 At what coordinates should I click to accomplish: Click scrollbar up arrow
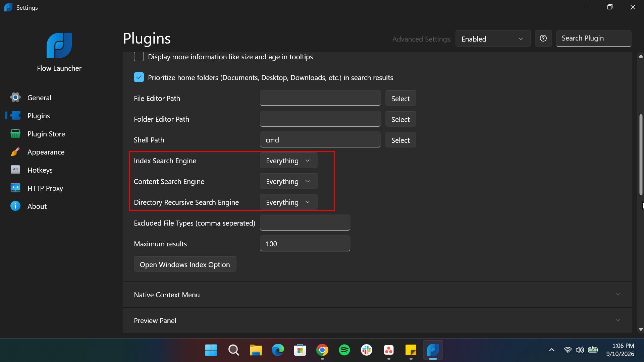click(641, 56)
